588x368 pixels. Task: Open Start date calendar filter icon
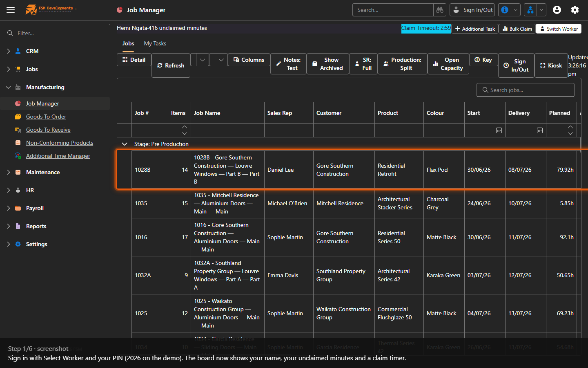499,130
